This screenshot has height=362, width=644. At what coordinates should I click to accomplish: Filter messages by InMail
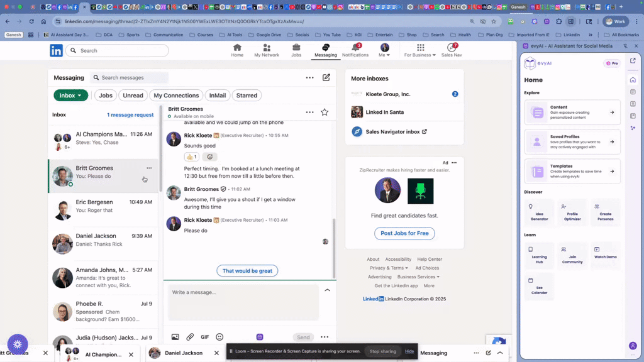tap(218, 96)
